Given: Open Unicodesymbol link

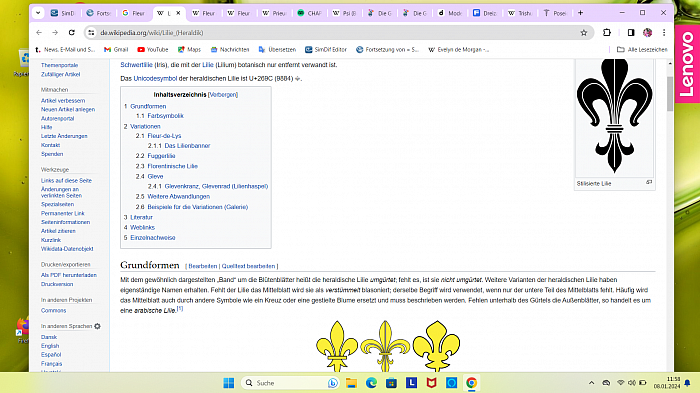Looking at the screenshot, I should [x=155, y=79].
